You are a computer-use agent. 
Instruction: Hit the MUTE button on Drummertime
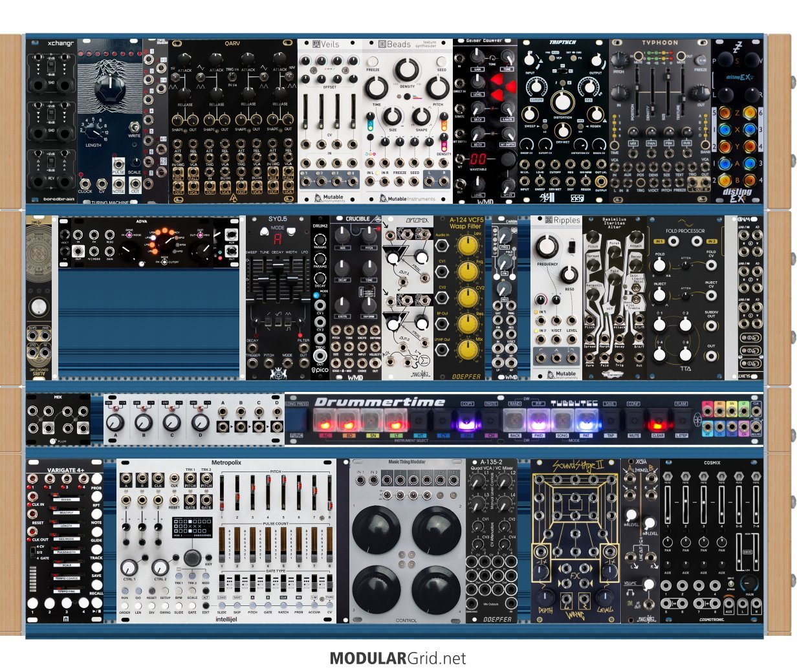633,420
